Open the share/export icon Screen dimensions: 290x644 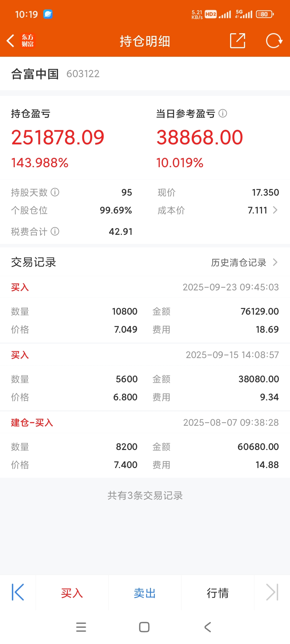coord(237,41)
